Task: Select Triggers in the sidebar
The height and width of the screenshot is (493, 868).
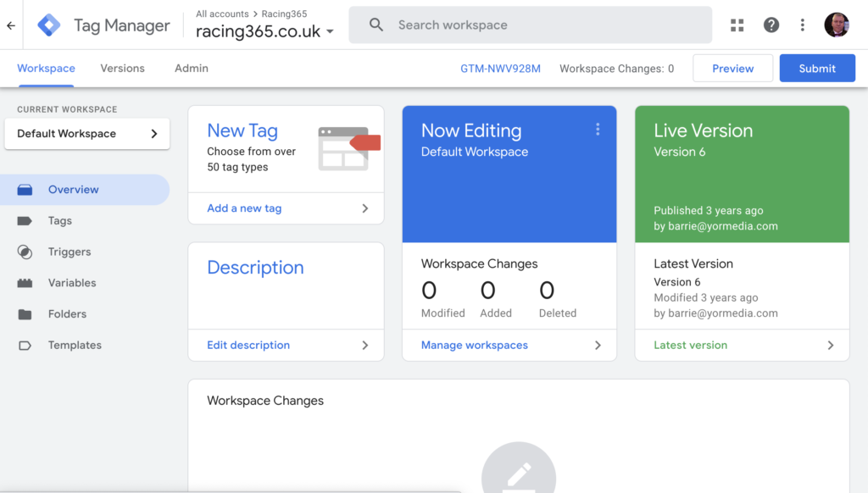Action: point(70,252)
